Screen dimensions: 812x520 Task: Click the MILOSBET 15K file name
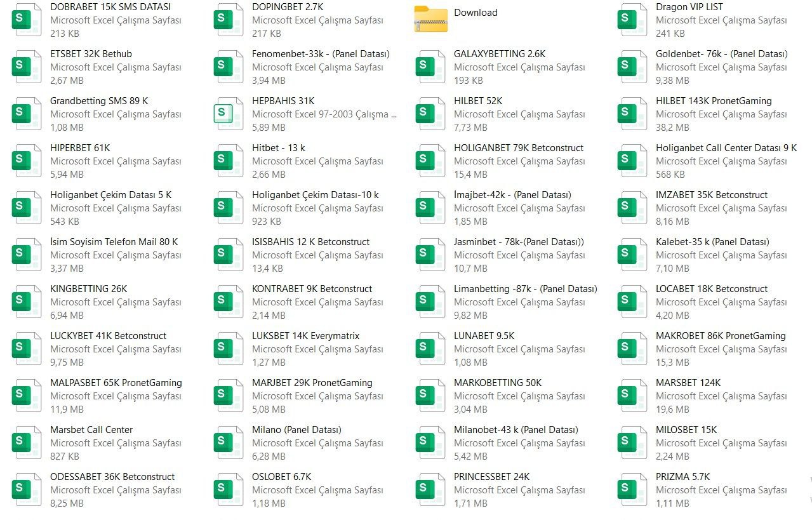click(x=686, y=430)
